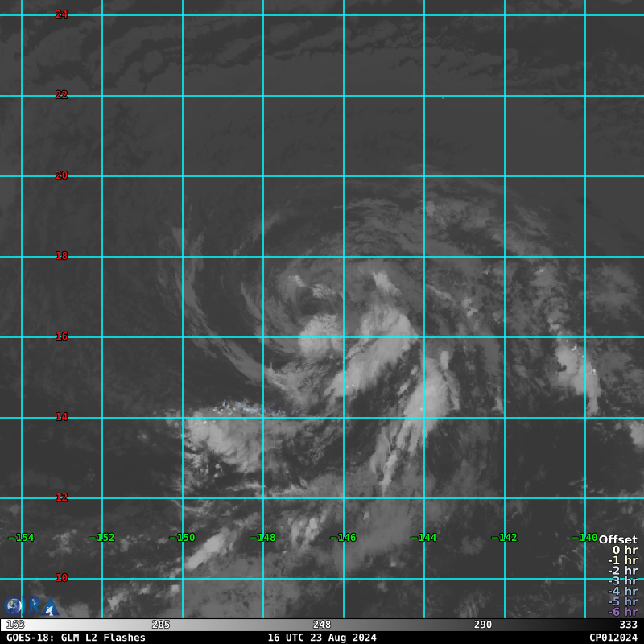Click the 16 UTC 23 Aug 2024 timestamp
The height and width of the screenshot is (644, 644).
pyautogui.click(x=322, y=638)
